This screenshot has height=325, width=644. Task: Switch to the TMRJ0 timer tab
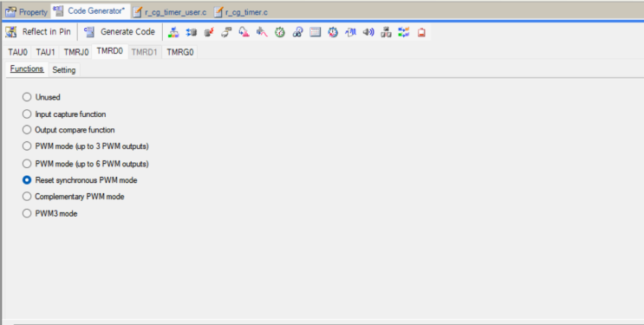coord(76,52)
